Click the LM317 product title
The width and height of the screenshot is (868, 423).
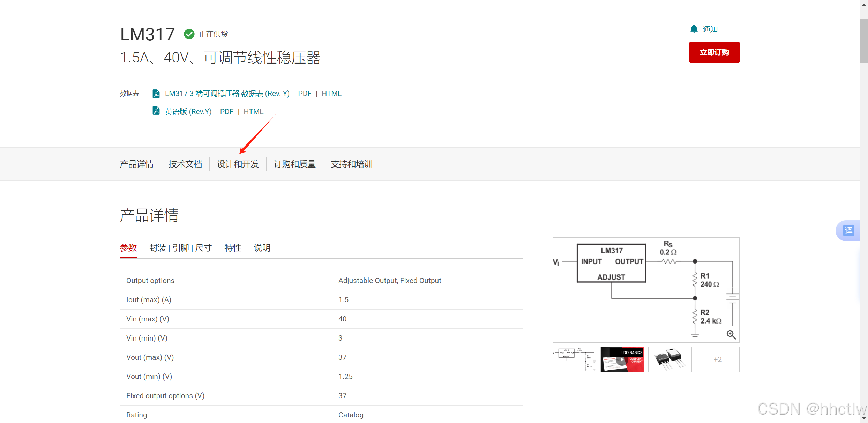click(x=147, y=35)
